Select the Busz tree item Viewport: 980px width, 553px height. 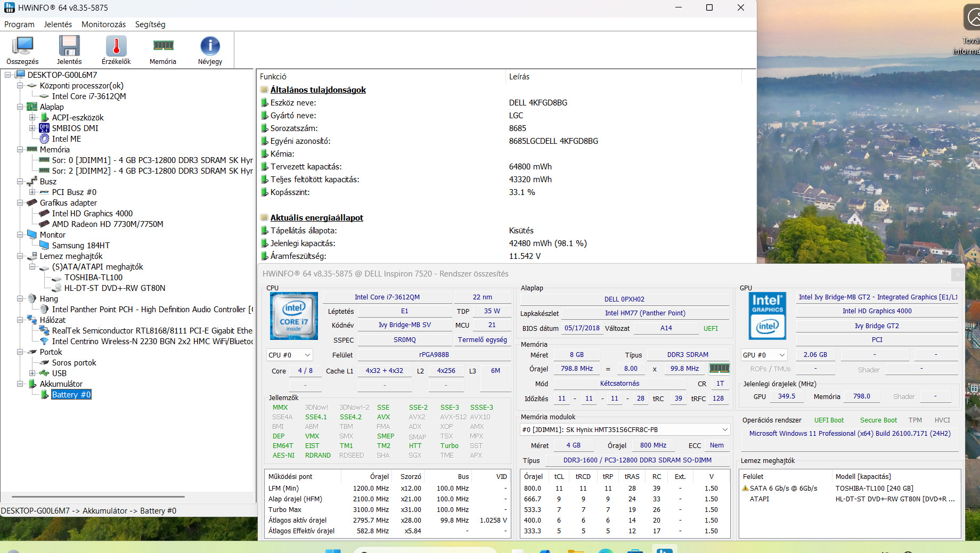tap(48, 181)
